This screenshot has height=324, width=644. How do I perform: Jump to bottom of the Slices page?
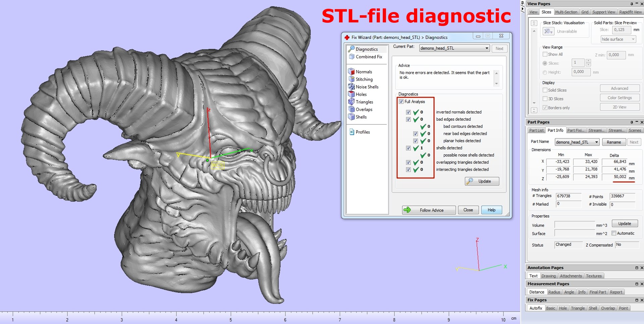pyautogui.click(x=534, y=110)
